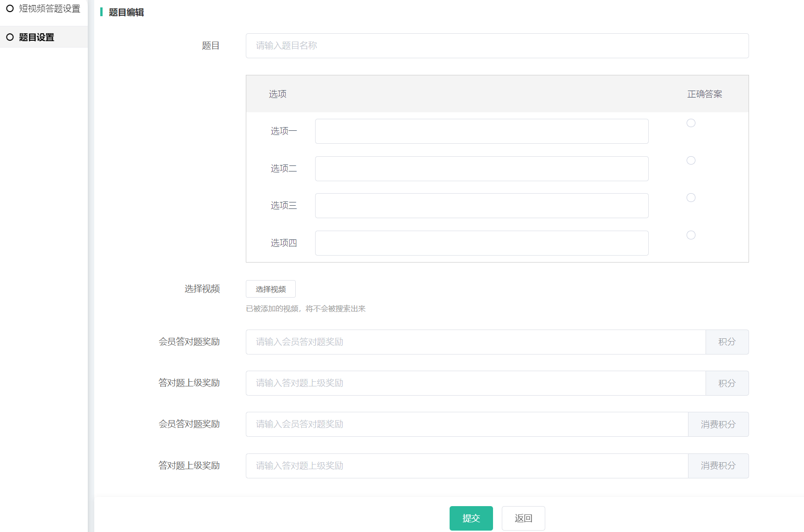Screen dimensions: 804x532
Task: Click the 返回 button to go back
Action: 523,518
